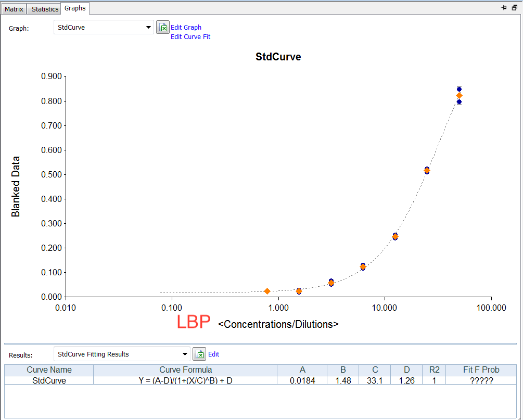Viewport: 523px width, 420px height.
Task: Click the Excel export icon beside Results dropdown
Action: point(199,354)
